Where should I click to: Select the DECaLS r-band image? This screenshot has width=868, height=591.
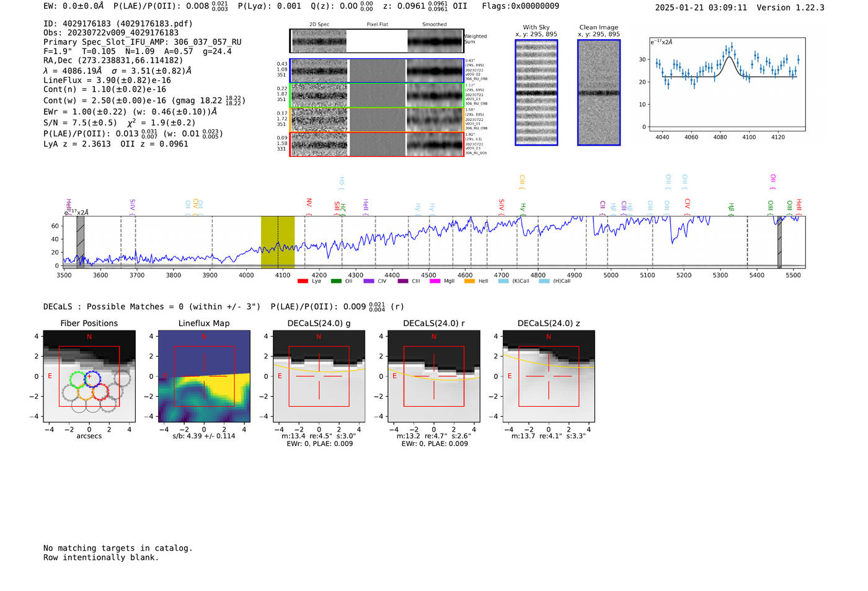(433, 376)
